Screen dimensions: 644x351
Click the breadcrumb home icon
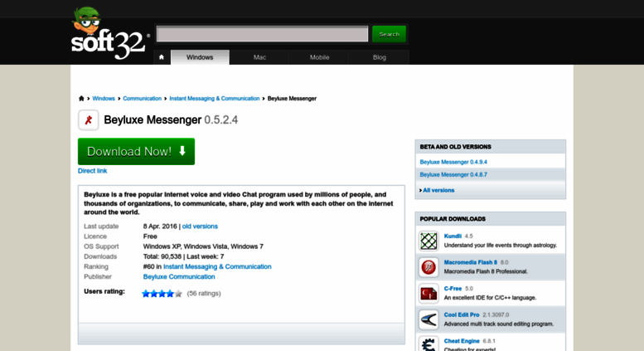[x=81, y=98]
